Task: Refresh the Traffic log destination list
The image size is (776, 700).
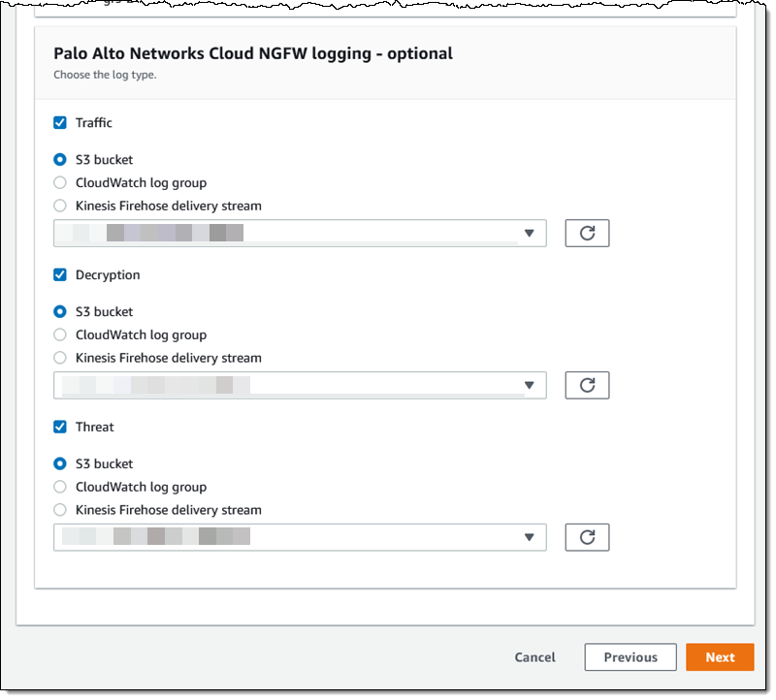Action: pyautogui.click(x=587, y=233)
